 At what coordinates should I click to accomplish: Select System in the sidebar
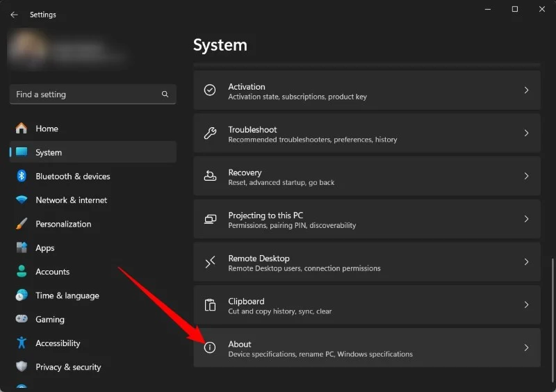[93, 152]
